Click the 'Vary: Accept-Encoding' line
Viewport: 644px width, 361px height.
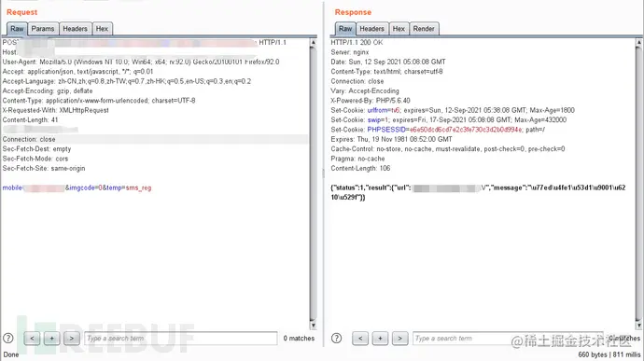click(365, 90)
